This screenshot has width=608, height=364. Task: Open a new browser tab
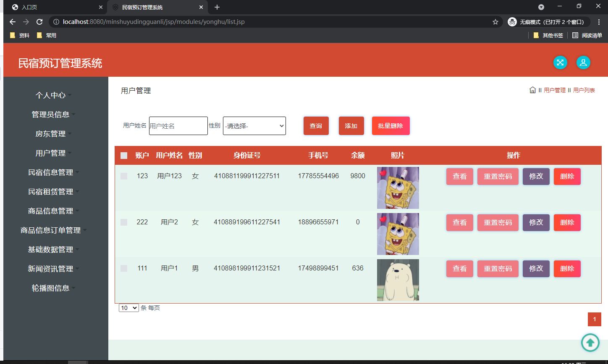coord(217,7)
